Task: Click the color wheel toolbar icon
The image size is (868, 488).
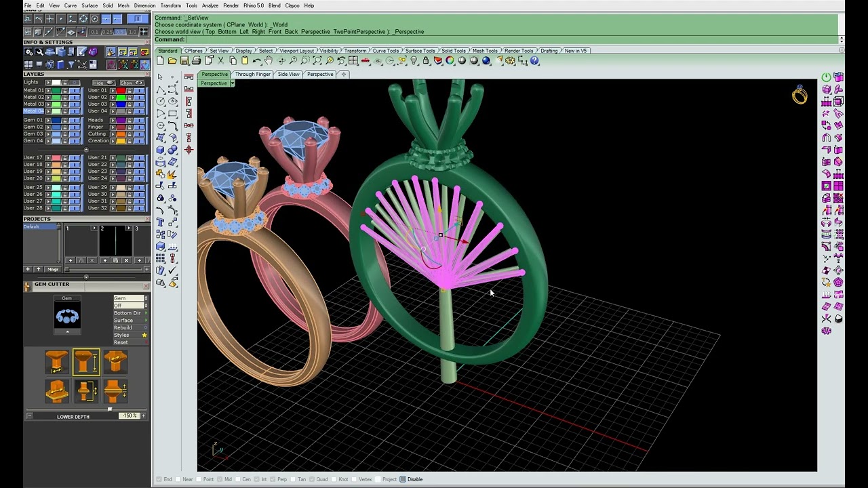Action: coord(450,61)
